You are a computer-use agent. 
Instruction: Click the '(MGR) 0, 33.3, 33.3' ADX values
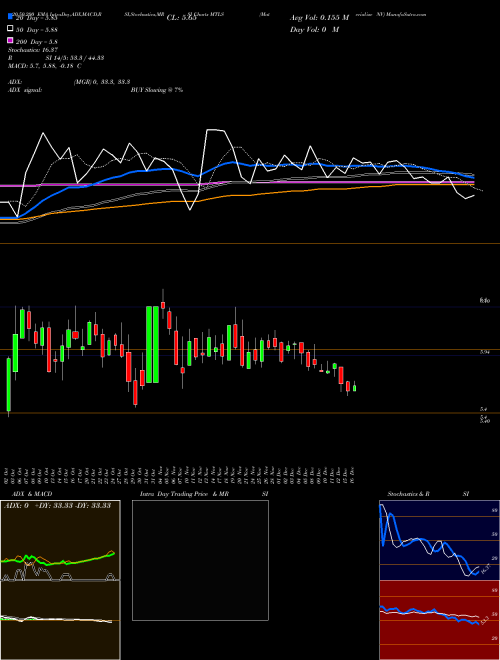(102, 82)
